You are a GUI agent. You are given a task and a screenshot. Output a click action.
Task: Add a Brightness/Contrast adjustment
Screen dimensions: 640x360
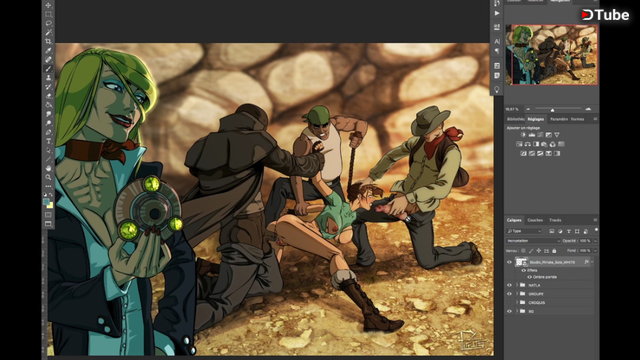[523, 135]
